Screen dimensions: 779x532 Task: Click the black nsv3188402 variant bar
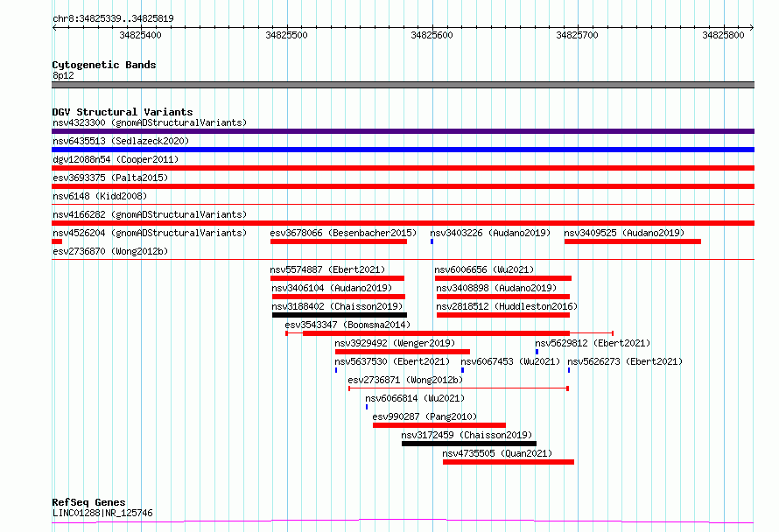[340, 315]
